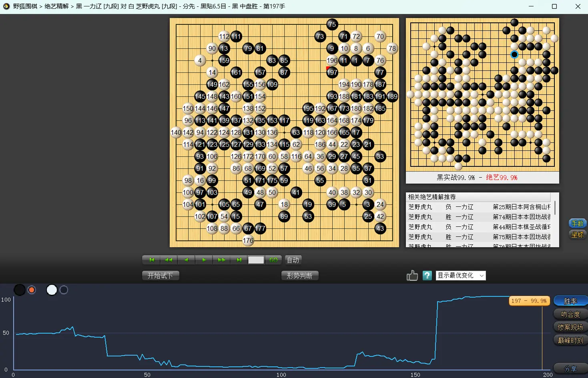Click the move number input field

[x=256, y=260]
